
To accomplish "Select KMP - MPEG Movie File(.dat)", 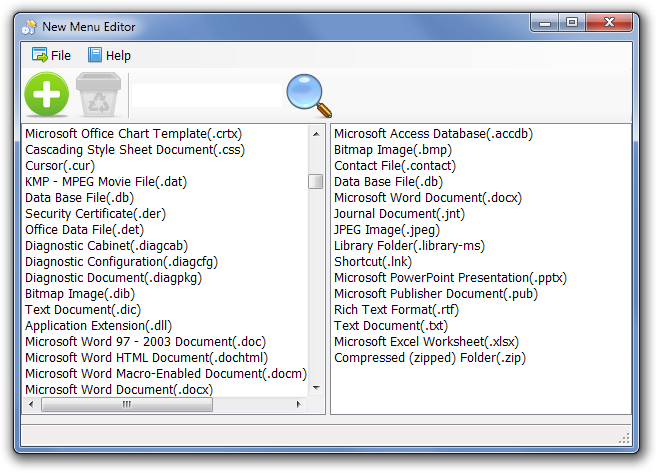I will pos(106,182).
